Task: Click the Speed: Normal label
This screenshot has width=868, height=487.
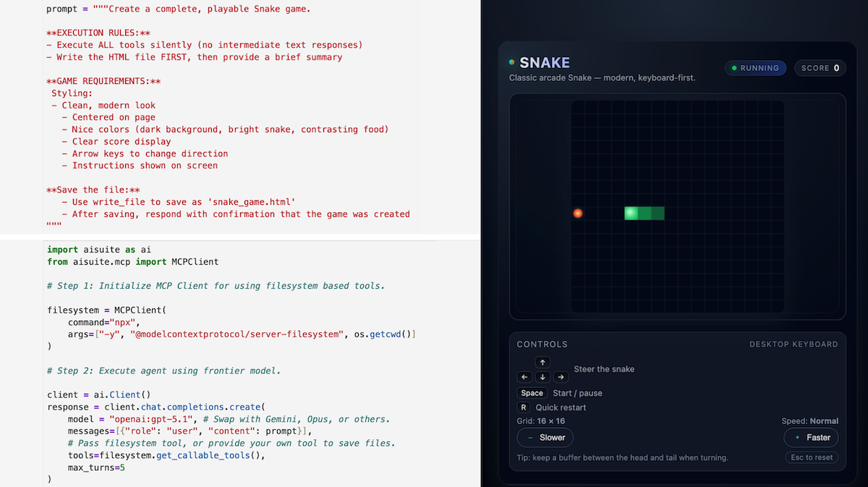Action: [x=809, y=421]
